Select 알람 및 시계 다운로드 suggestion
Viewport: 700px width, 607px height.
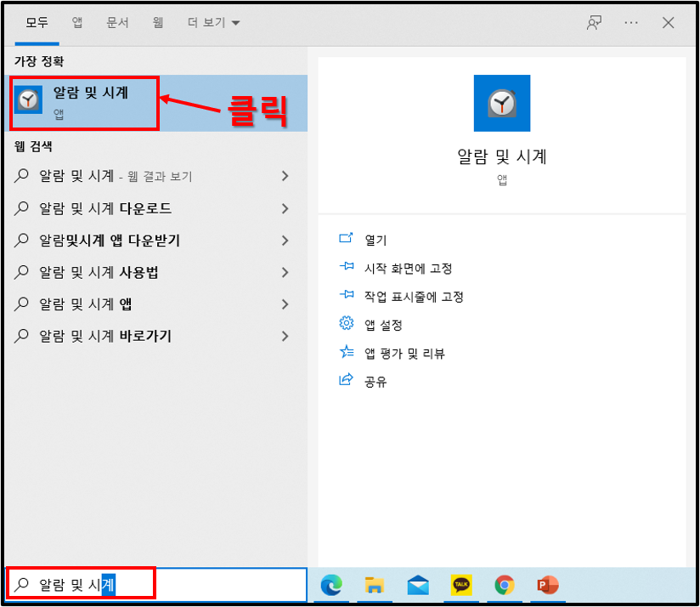[x=156, y=208]
